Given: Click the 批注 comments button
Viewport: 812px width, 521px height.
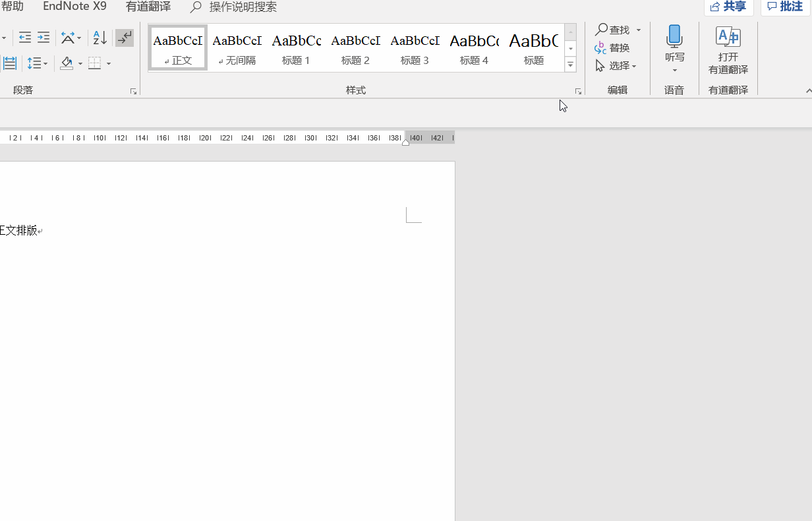Looking at the screenshot, I should [x=786, y=7].
